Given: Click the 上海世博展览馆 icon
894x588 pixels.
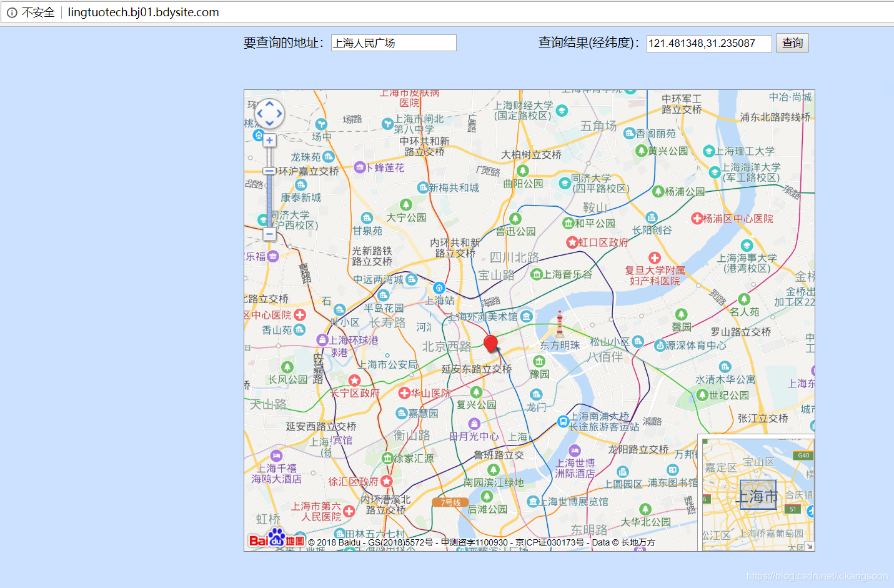Looking at the screenshot, I should tap(533, 501).
